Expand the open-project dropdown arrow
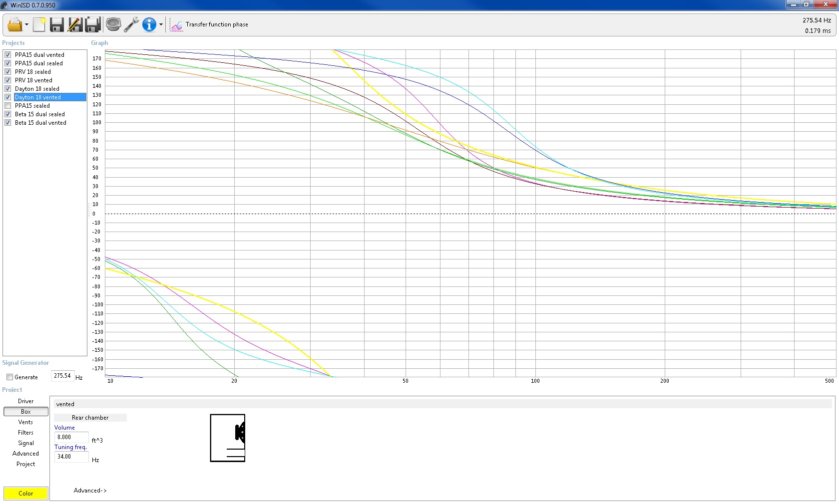839x504 pixels. (26, 24)
